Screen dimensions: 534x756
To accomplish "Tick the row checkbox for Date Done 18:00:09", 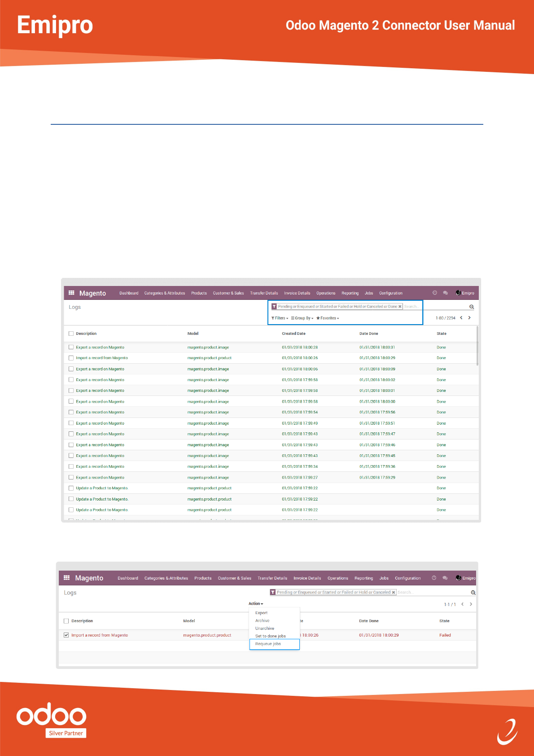I will pyautogui.click(x=71, y=369).
